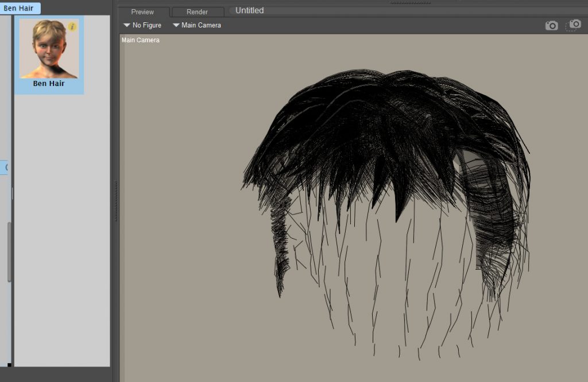Image resolution: width=588 pixels, height=382 pixels.
Task: Select the Ben Hair category tab
Action: click(18, 8)
